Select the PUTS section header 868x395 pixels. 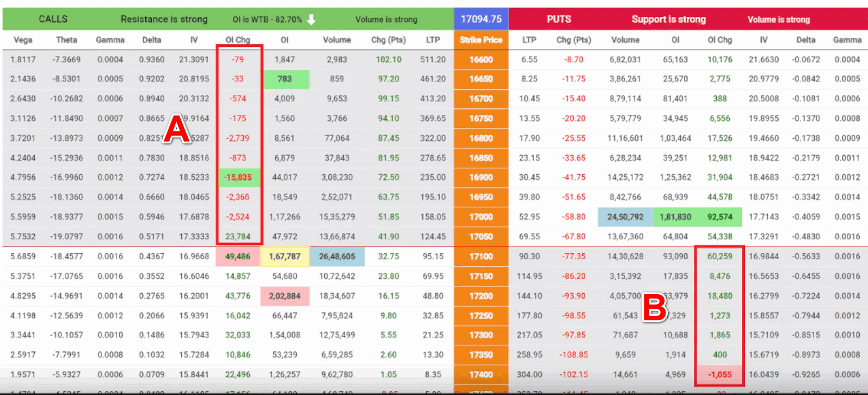[559, 19]
